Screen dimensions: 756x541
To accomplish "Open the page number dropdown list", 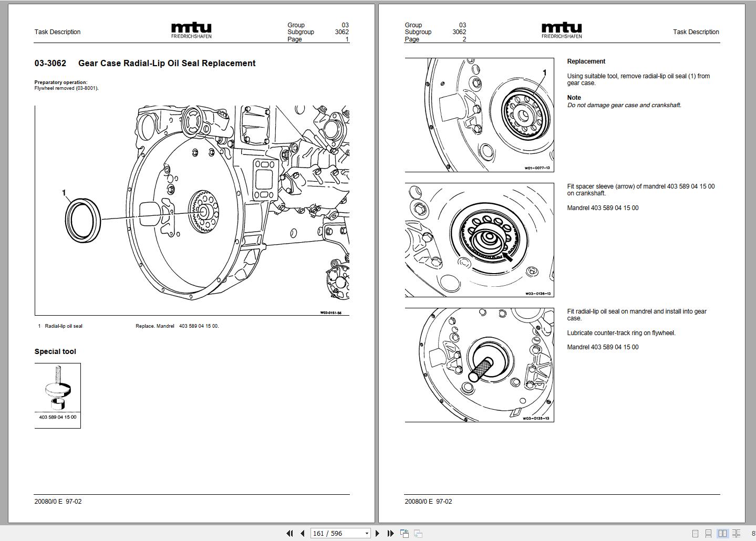I will coord(366,533).
